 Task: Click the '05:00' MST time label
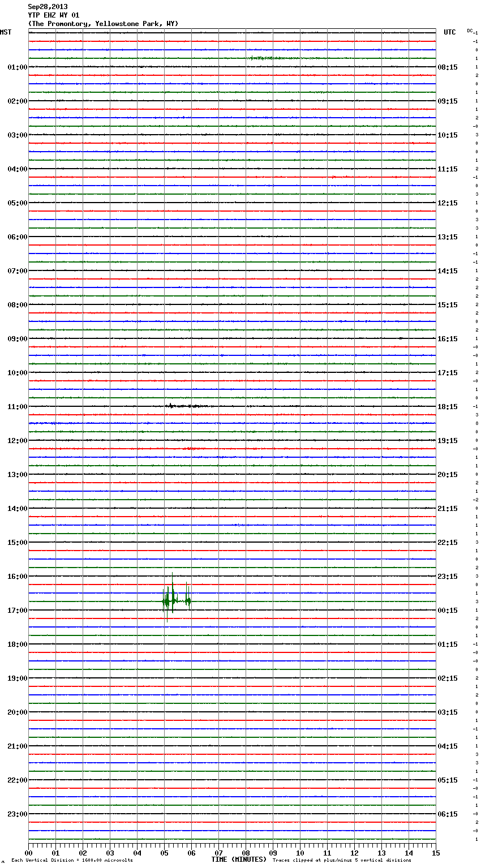pyautogui.click(x=17, y=203)
